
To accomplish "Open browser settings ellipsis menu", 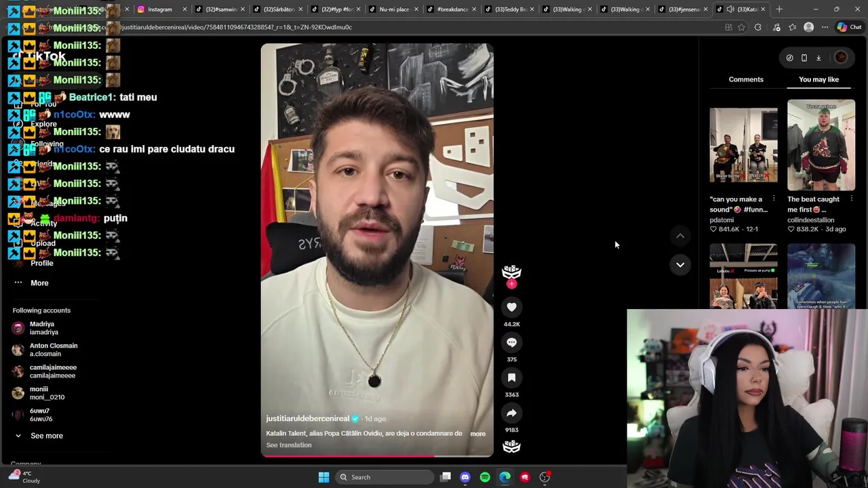I will [825, 27].
